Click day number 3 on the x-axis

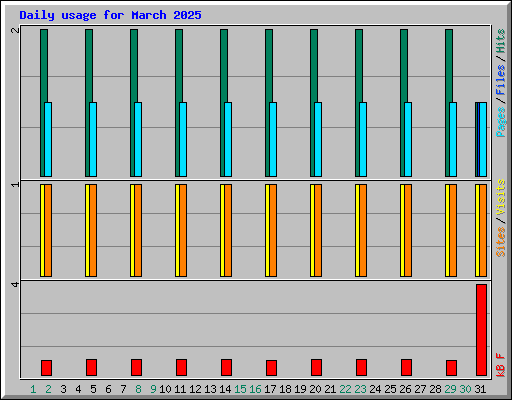click(x=63, y=389)
